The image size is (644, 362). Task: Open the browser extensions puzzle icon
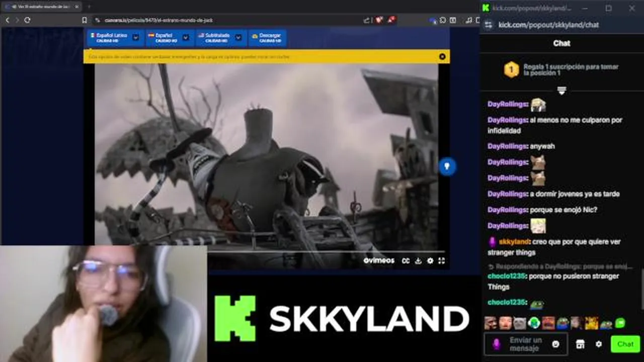point(443,20)
